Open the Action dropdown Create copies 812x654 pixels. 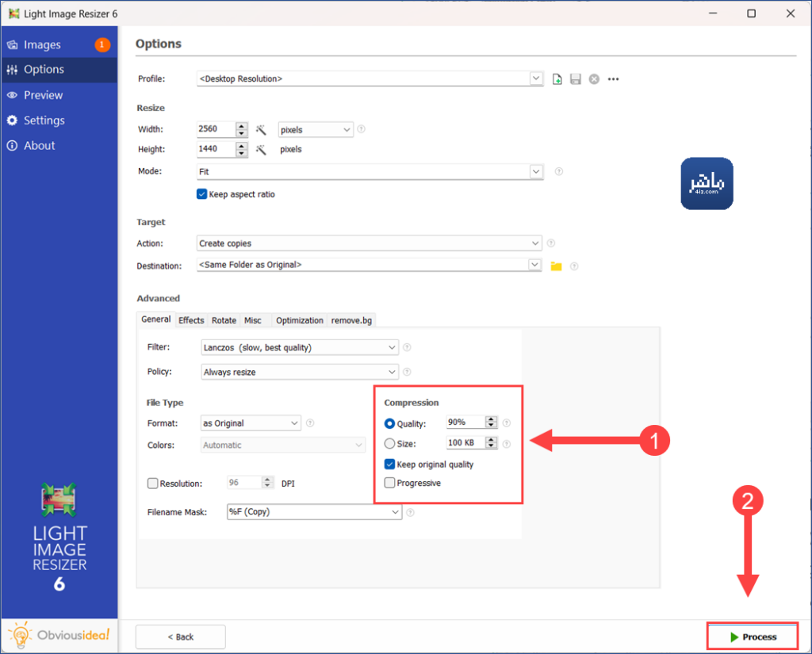click(370, 243)
